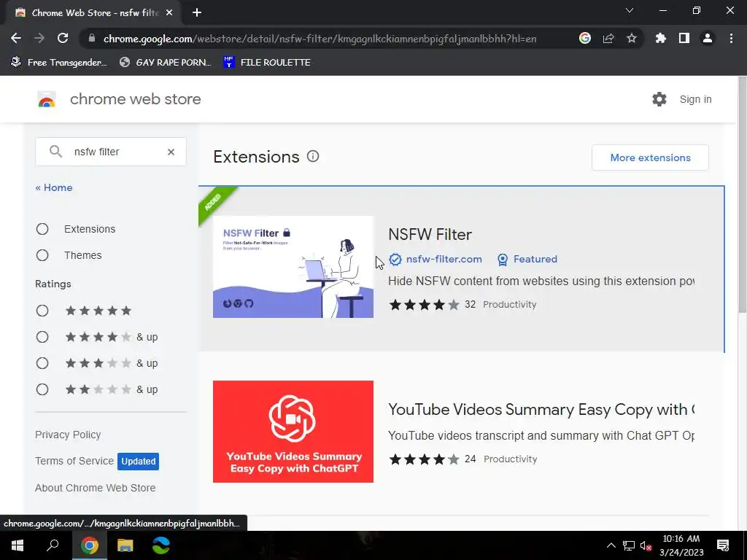
Task: Open the FILE ROULETTE bookmark
Action: (x=267, y=63)
